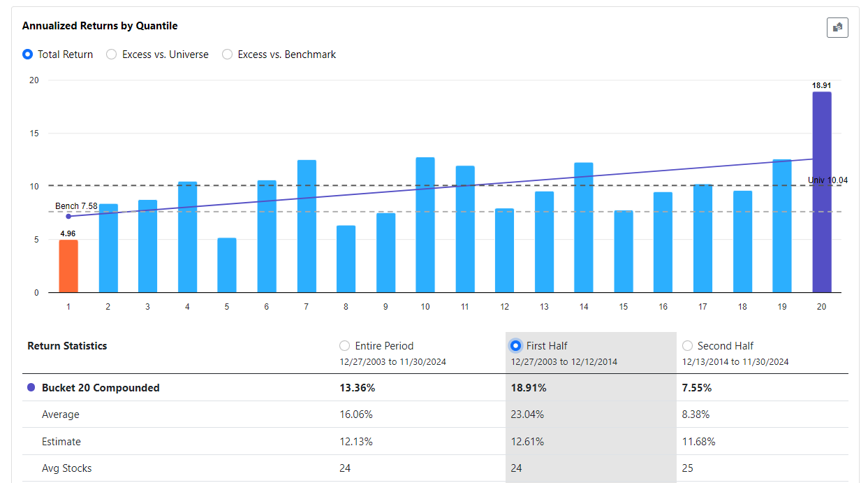
Task: Click the blue bar for quantile 15
Action: pyautogui.click(x=624, y=252)
